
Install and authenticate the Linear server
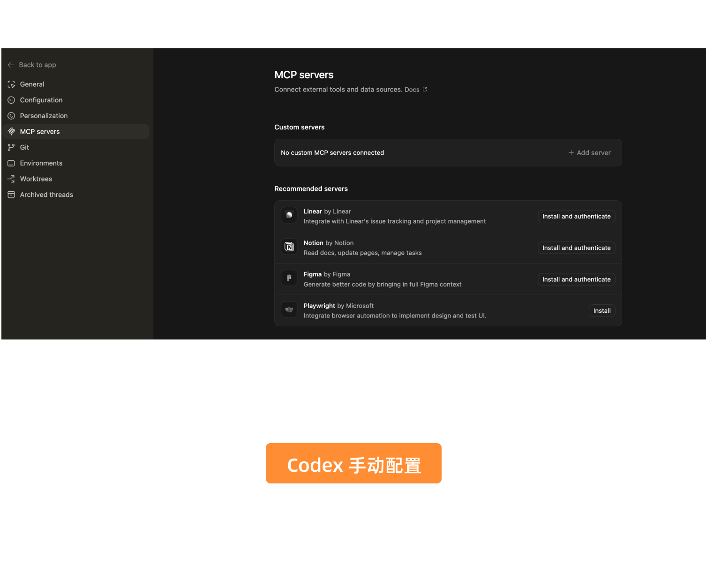577,216
